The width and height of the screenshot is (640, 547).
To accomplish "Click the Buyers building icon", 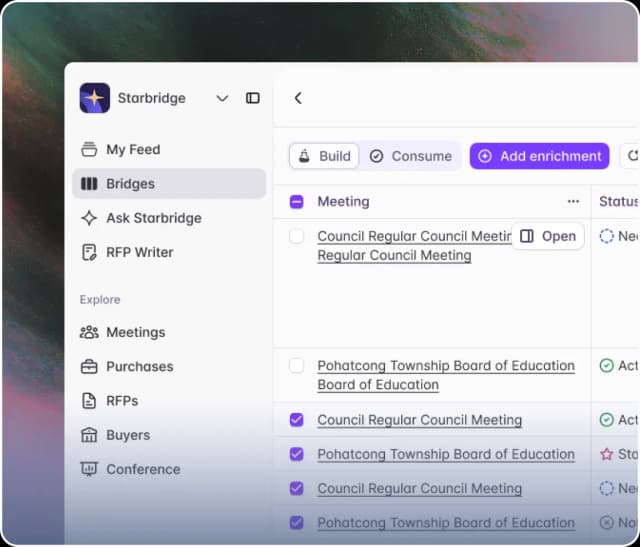I will 89,435.
